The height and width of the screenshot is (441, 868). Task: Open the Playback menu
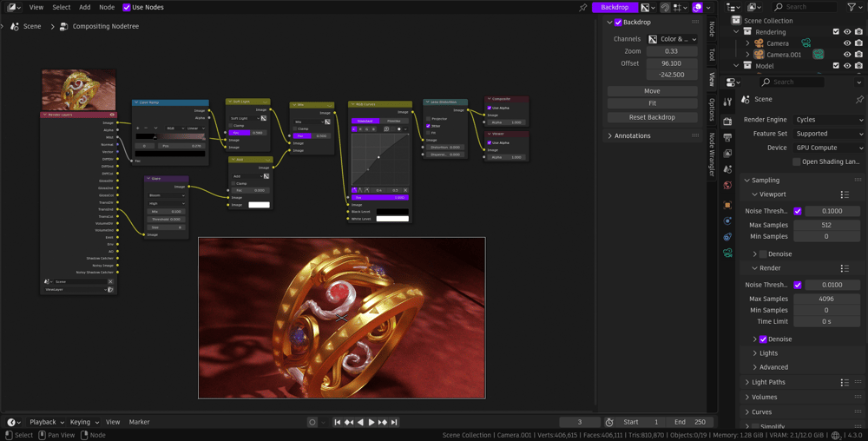(x=46, y=422)
